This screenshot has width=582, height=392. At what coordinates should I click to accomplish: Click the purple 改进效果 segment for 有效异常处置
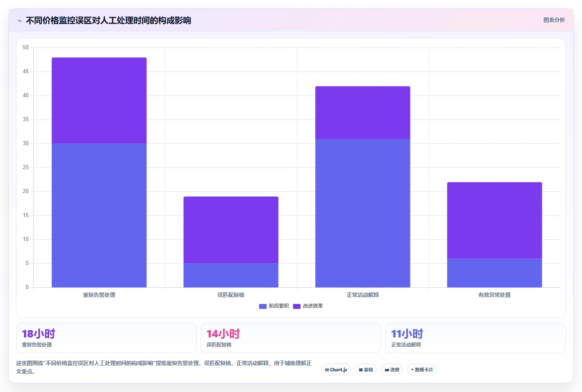(495, 220)
